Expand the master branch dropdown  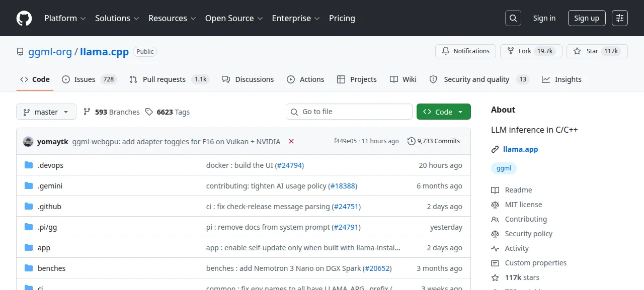click(46, 112)
